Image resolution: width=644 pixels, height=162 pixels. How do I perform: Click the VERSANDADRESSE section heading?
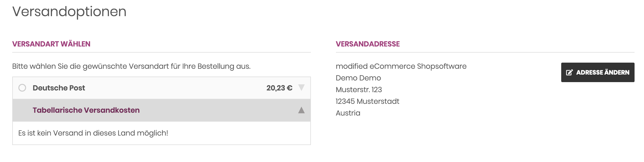pos(368,44)
